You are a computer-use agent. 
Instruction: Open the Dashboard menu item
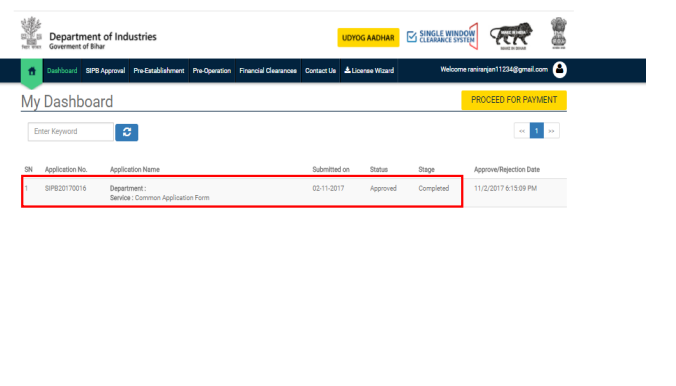62,71
